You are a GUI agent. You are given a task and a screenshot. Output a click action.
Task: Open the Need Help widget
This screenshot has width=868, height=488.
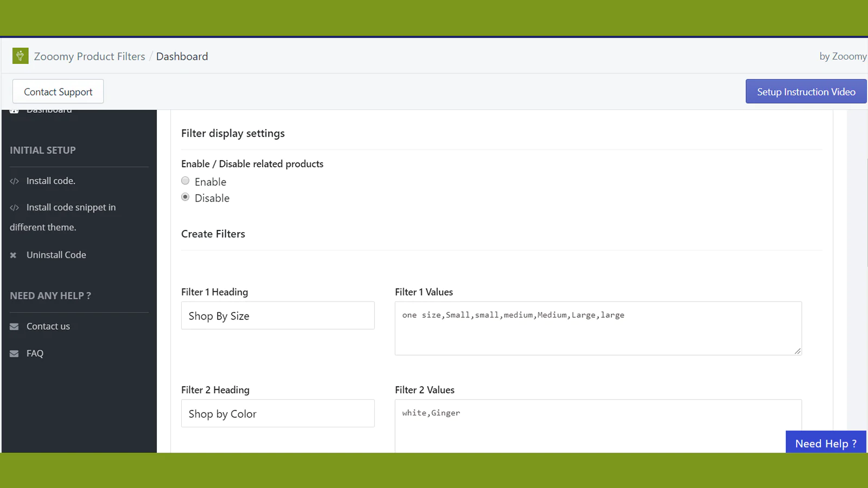click(826, 443)
